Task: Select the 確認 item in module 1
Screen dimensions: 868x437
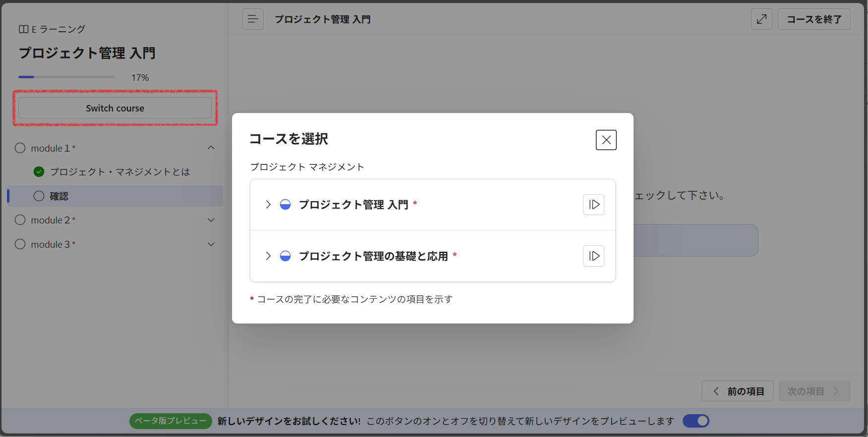Action: click(x=115, y=196)
